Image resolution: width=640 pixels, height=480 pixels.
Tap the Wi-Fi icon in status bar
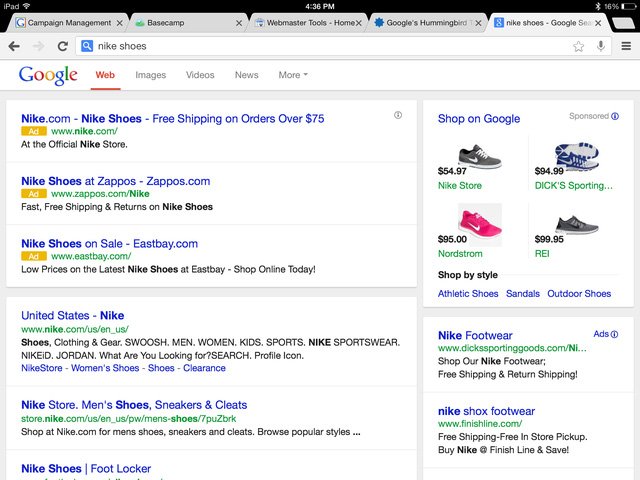point(27,7)
